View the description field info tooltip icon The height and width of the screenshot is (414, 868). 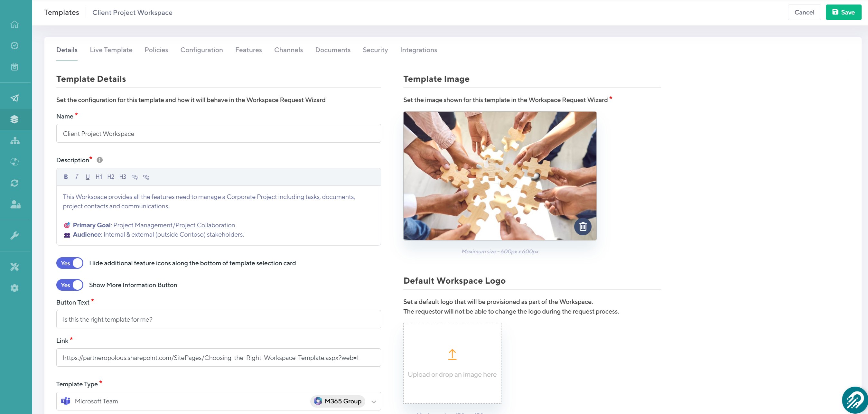pos(99,160)
